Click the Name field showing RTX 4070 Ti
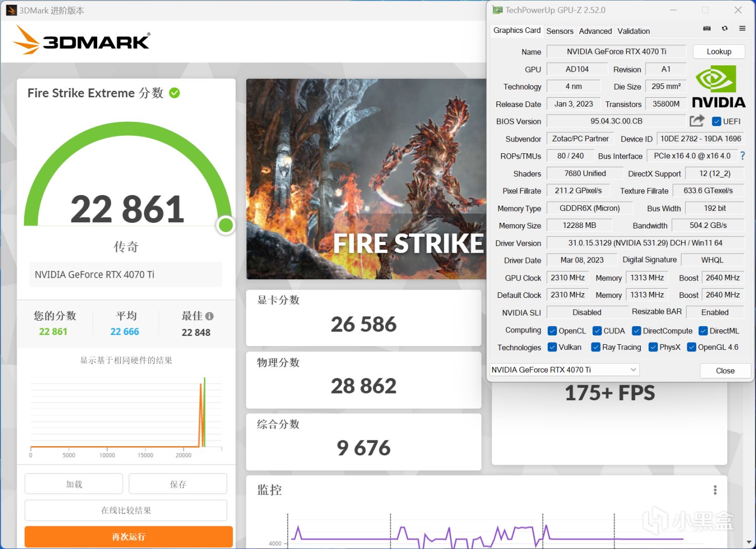 pyautogui.click(x=616, y=51)
